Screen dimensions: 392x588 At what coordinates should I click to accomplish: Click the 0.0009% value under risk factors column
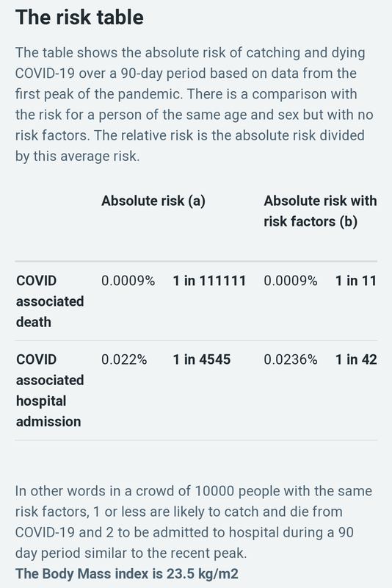(291, 281)
